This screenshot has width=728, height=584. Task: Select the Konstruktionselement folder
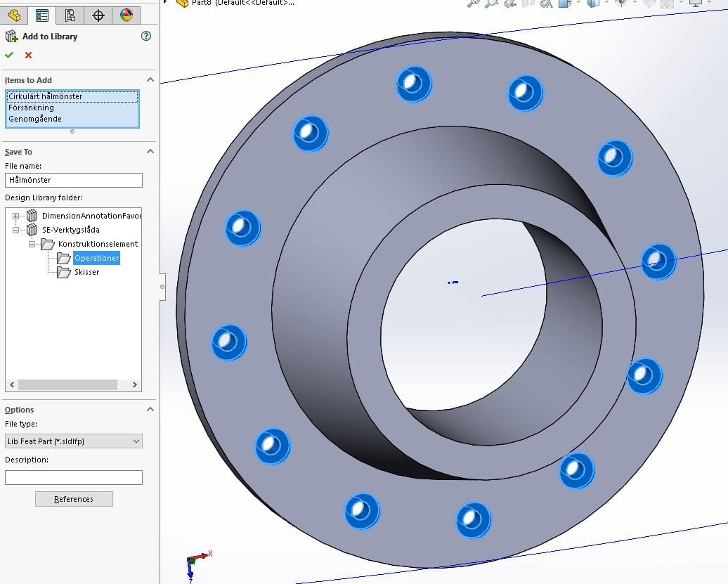[98, 244]
